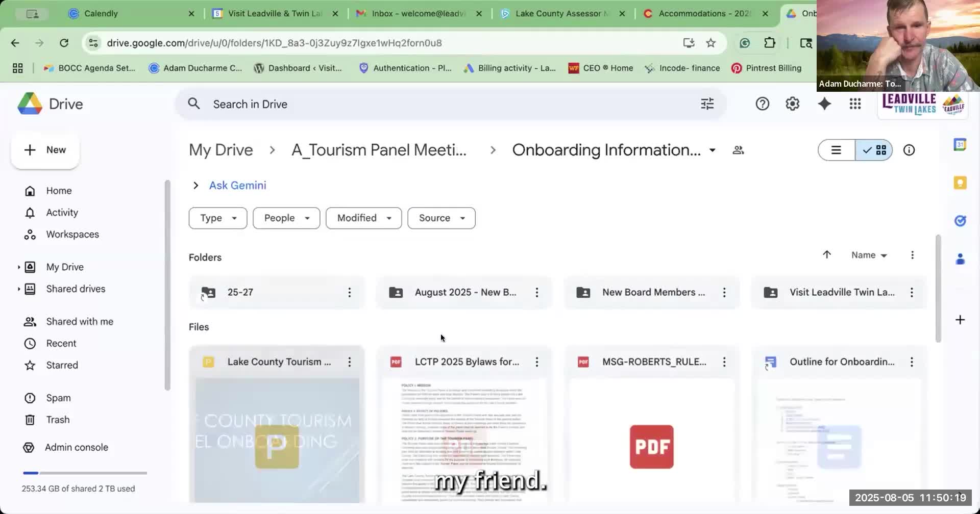Switch to grid layout view

[x=874, y=150]
